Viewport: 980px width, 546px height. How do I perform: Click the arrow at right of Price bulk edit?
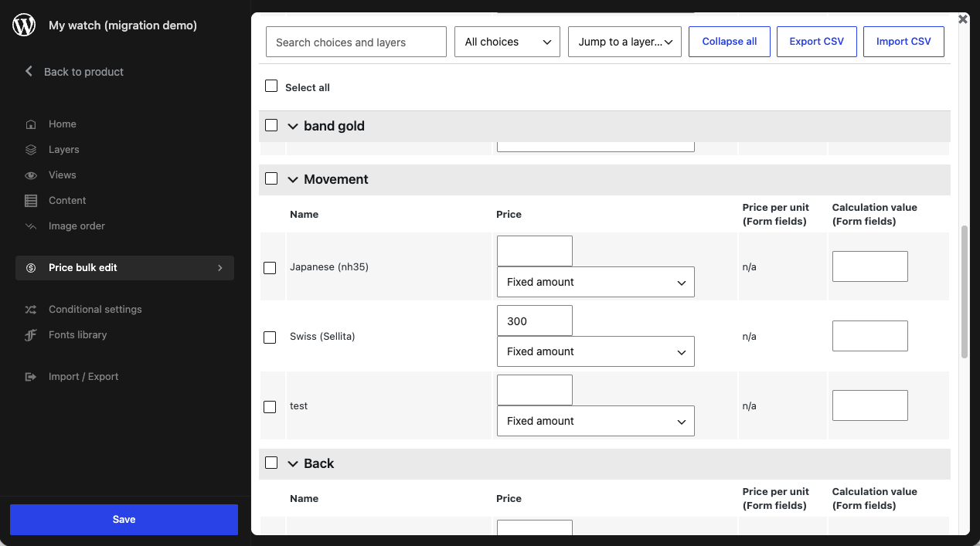click(220, 268)
